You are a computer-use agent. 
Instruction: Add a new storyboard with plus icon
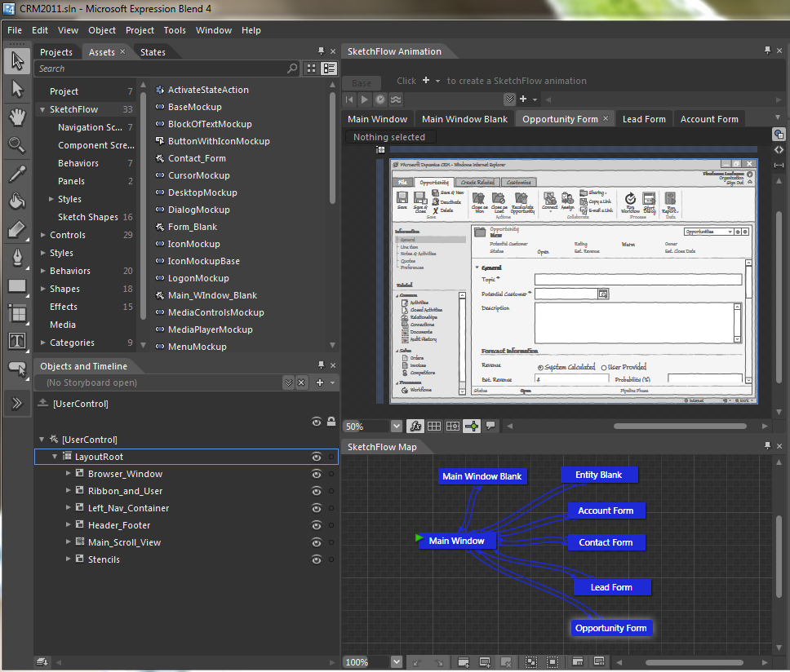click(x=319, y=382)
